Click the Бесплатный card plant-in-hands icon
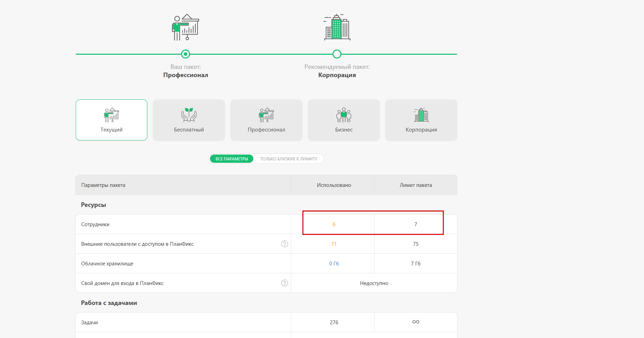 click(x=189, y=115)
